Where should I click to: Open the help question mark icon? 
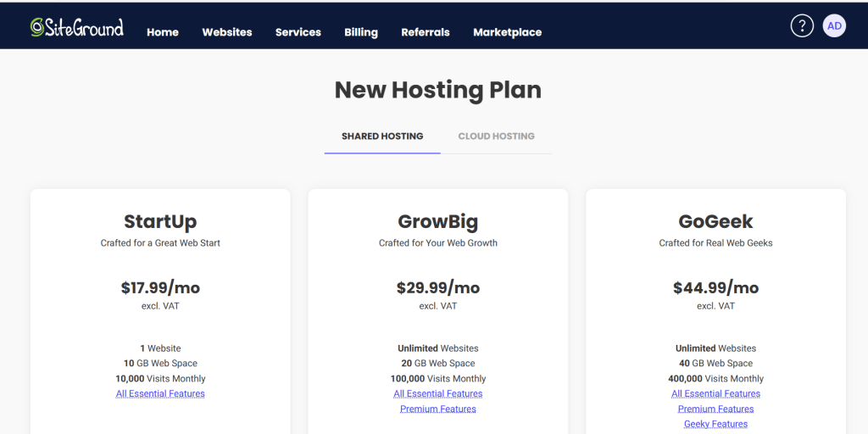coord(802,25)
